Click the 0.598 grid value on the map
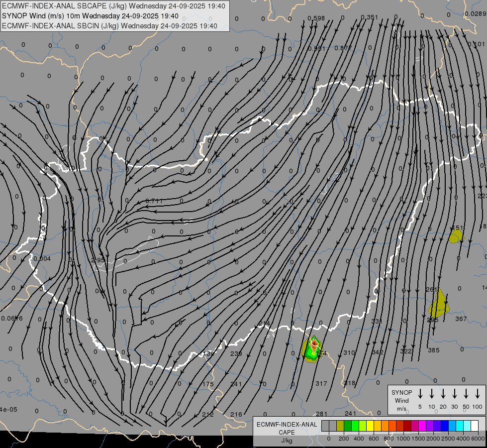Screen dimensions: 487x448 click(x=316, y=18)
